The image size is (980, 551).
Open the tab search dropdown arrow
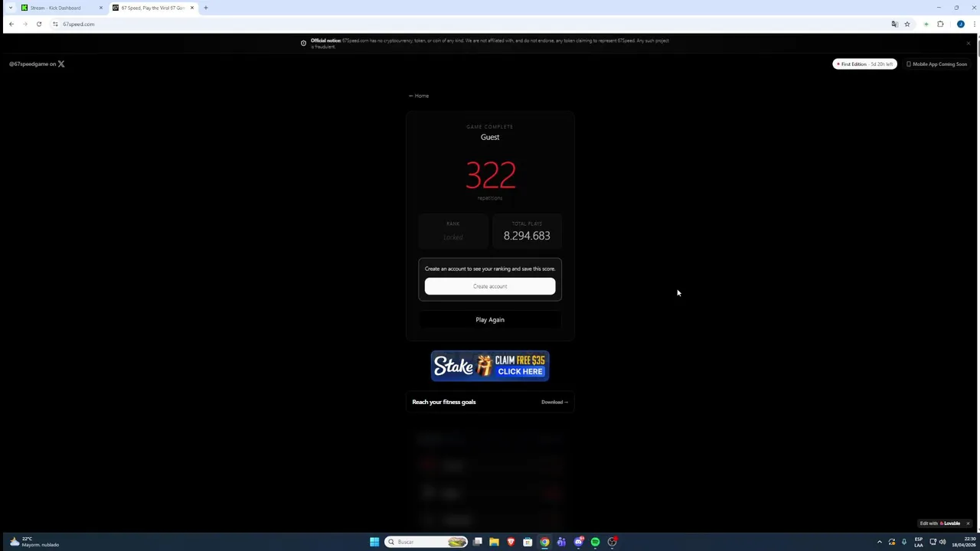[x=10, y=8]
